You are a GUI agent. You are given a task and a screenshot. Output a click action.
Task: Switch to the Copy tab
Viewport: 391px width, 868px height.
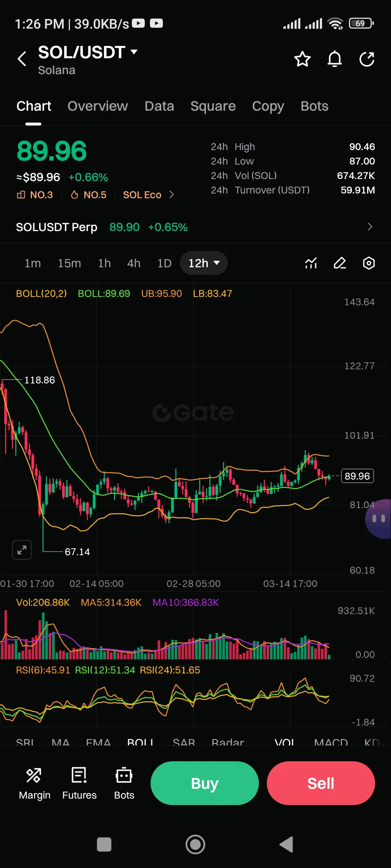[x=268, y=106]
